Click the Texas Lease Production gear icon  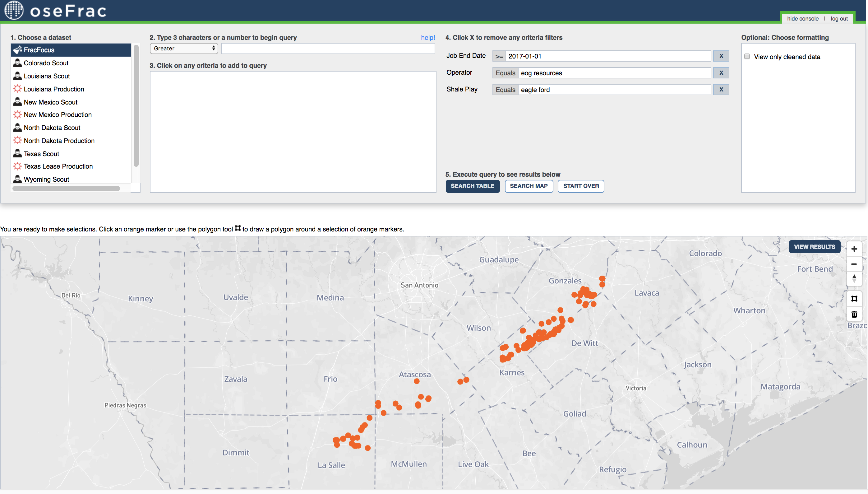(17, 166)
